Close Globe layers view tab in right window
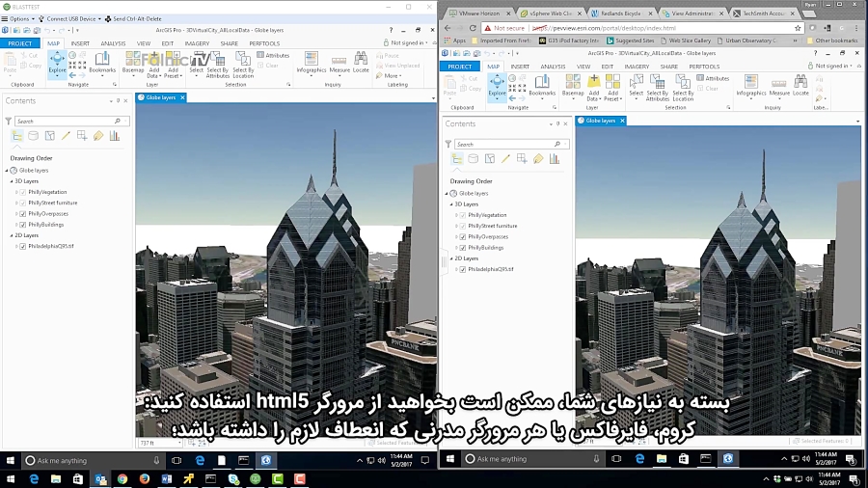 pos(622,121)
